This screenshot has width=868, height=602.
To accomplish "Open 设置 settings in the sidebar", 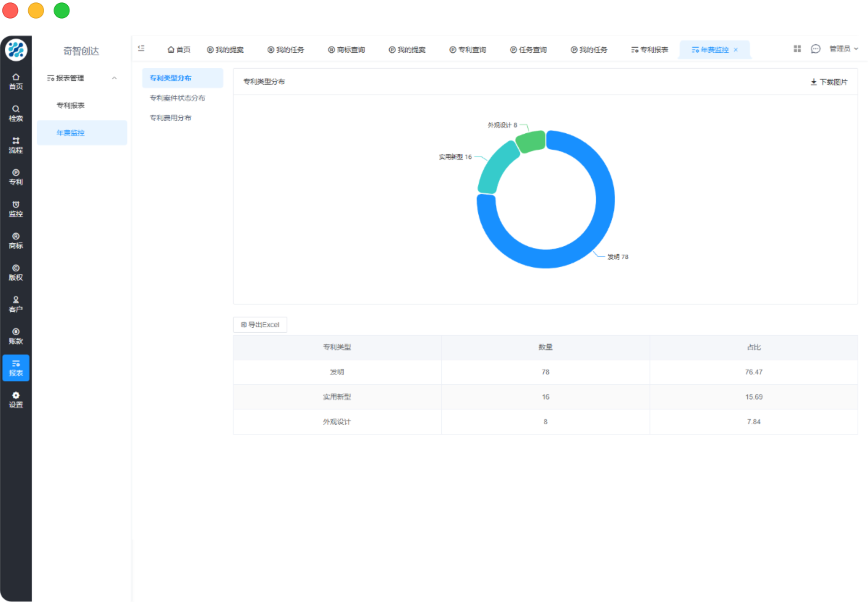I will point(16,399).
